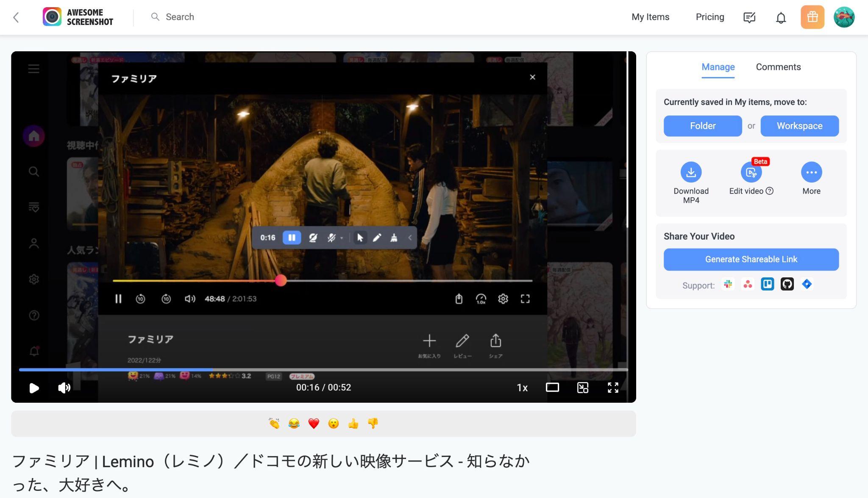This screenshot has width=868, height=498.
Task: Close the ファミリア player overlay
Action: click(532, 77)
